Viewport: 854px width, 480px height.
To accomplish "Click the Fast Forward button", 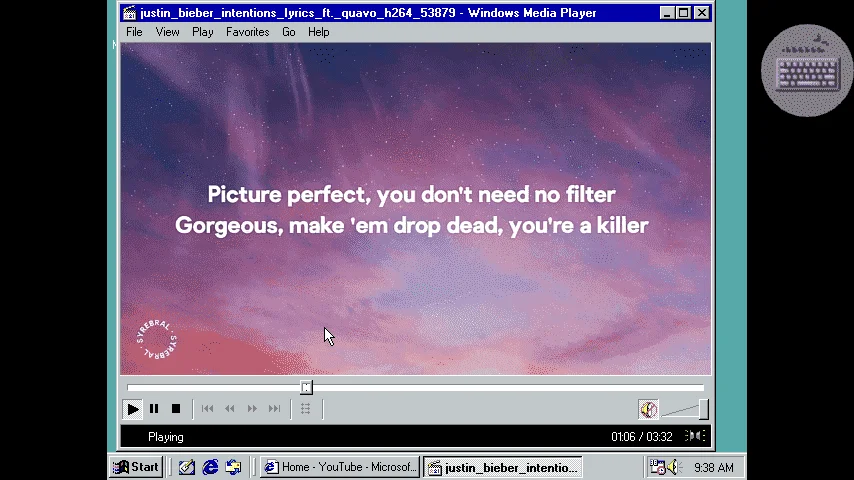I will pyautogui.click(x=252, y=409).
